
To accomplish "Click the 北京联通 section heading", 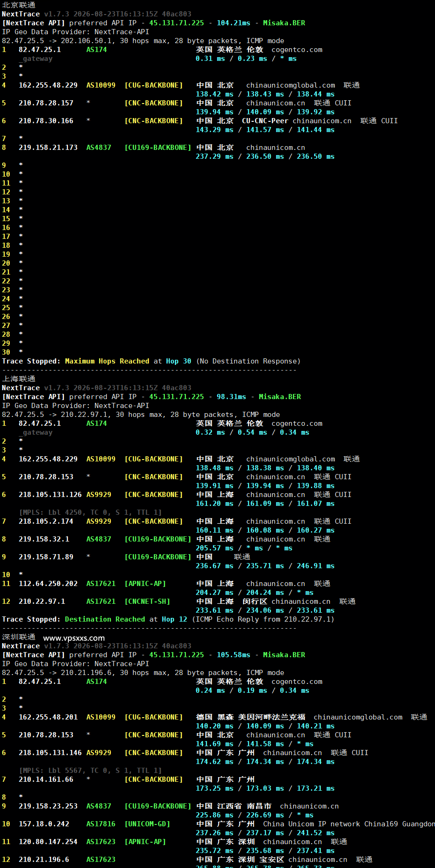I will [x=19, y=5].
